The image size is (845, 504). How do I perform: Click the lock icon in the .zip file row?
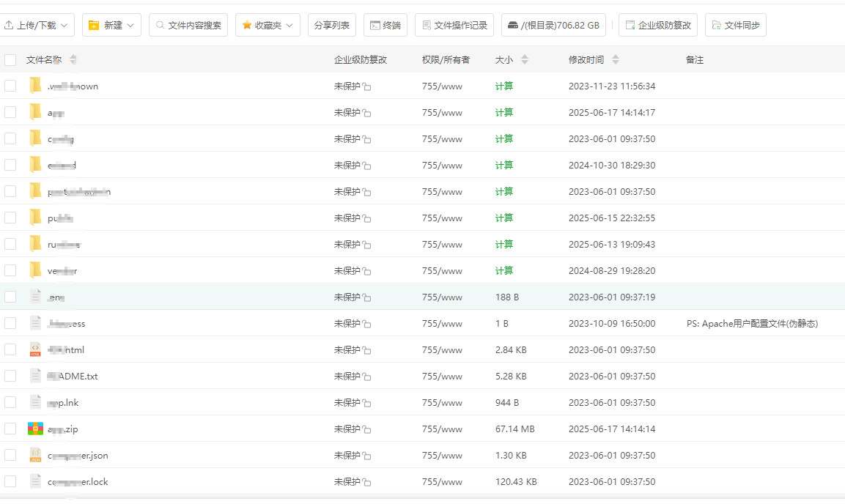click(366, 430)
